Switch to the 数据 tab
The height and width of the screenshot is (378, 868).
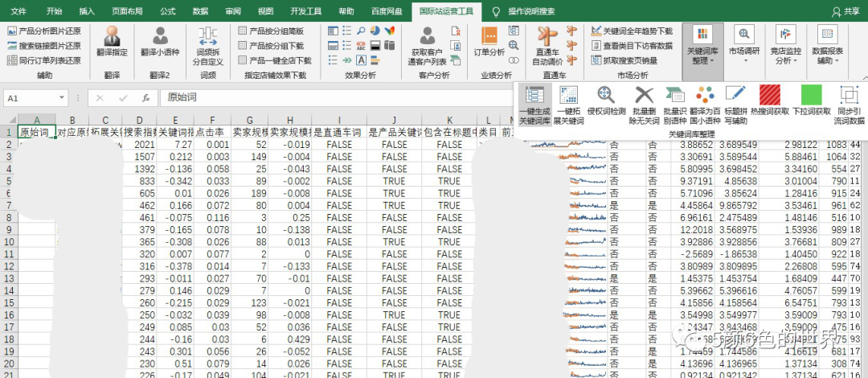(x=200, y=10)
